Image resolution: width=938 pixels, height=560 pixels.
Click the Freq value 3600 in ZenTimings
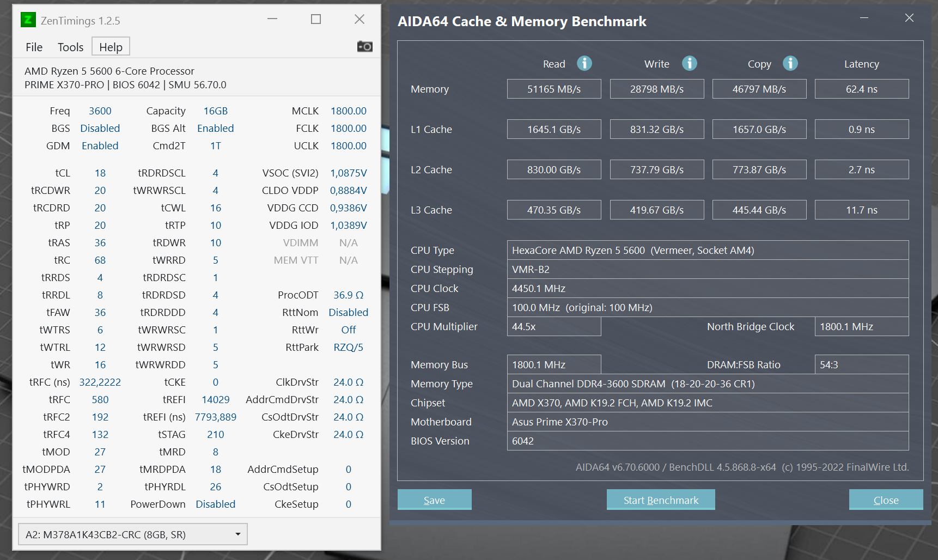pos(100,111)
